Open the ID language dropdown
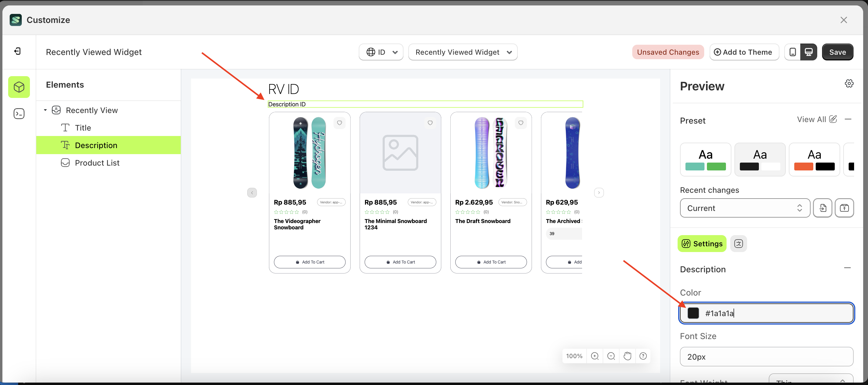This screenshot has height=385, width=868. (x=381, y=52)
